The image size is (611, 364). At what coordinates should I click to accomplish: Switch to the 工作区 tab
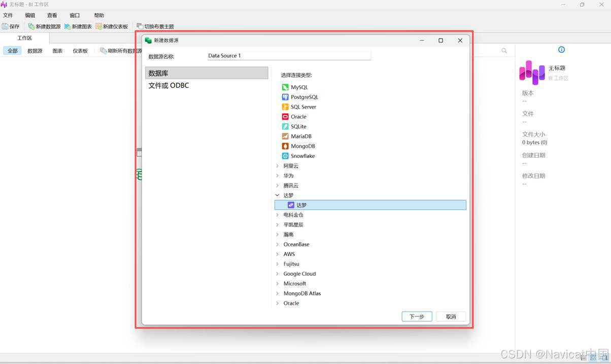pyautogui.click(x=24, y=38)
